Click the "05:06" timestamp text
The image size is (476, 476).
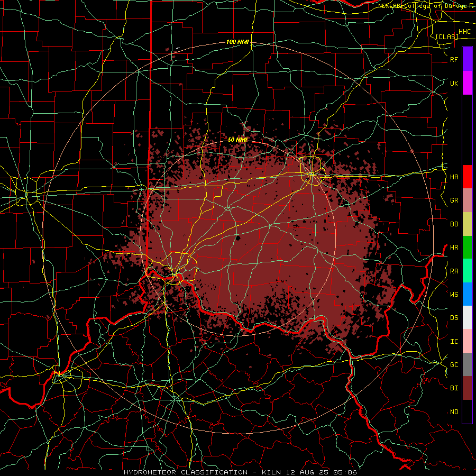pos(345,472)
